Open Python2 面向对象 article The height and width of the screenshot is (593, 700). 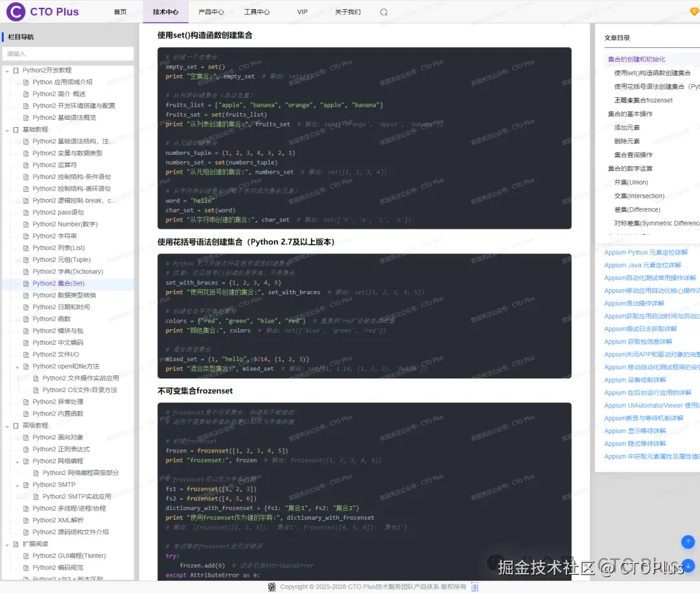58,437
